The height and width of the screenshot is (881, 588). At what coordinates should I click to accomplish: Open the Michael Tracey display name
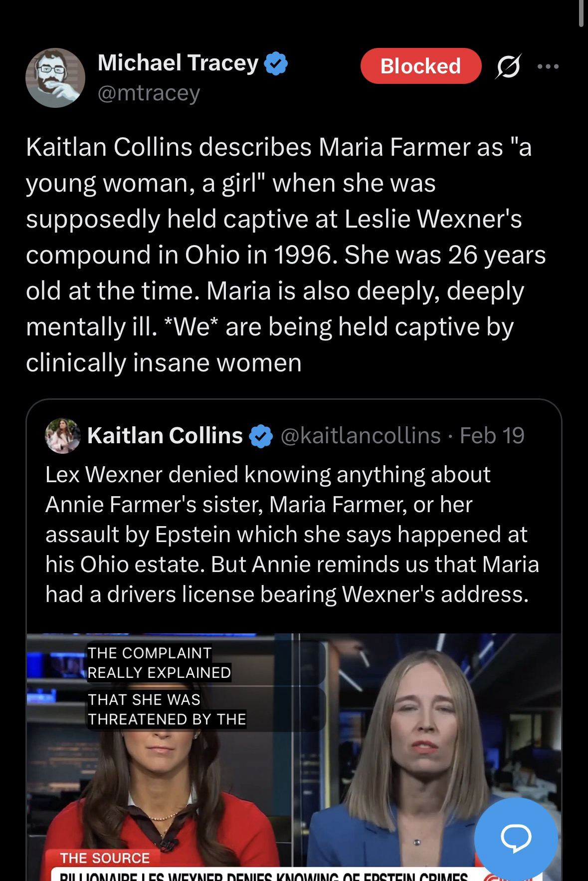click(x=178, y=63)
